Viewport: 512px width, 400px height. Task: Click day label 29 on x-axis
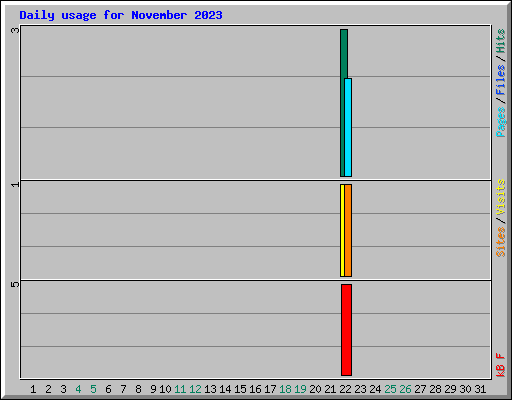click(x=450, y=389)
